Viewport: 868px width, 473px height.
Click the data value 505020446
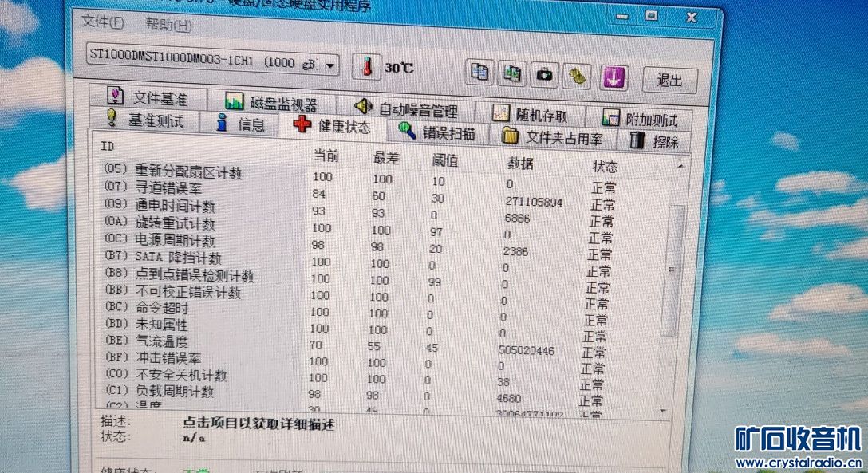click(527, 350)
